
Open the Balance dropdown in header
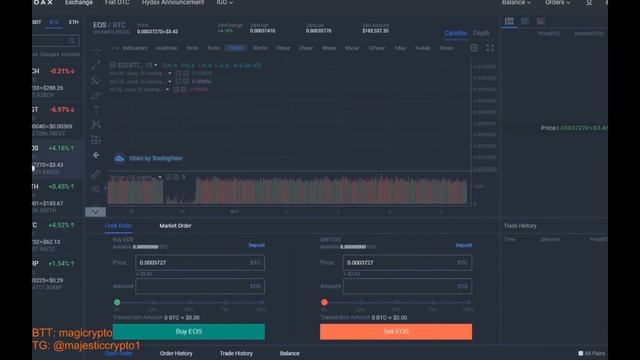click(516, 3)
